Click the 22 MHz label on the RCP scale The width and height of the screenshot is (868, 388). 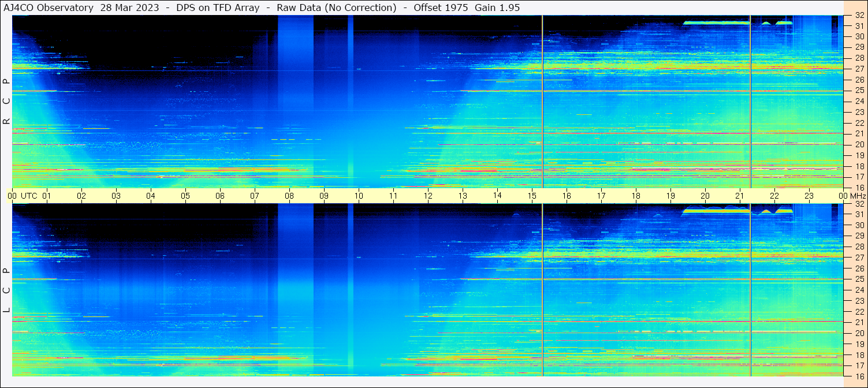(859, 123)
